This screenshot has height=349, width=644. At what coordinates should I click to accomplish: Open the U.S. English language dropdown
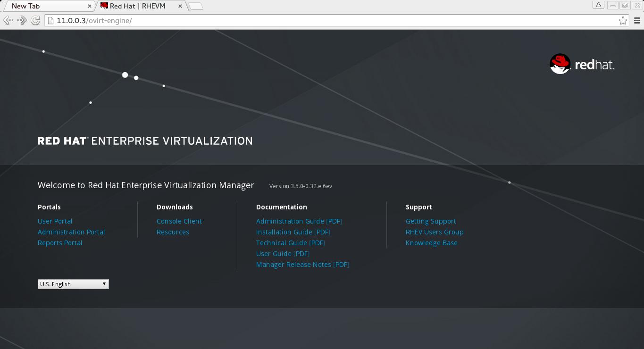(73, 284)
